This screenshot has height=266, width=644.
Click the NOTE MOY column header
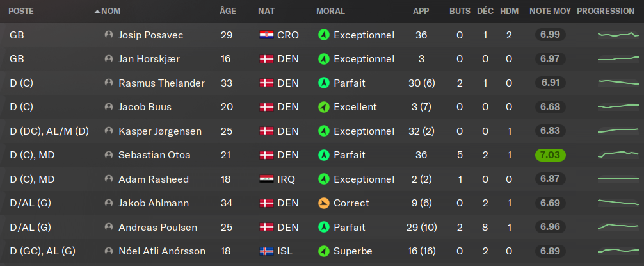click(x=549, y=12)
